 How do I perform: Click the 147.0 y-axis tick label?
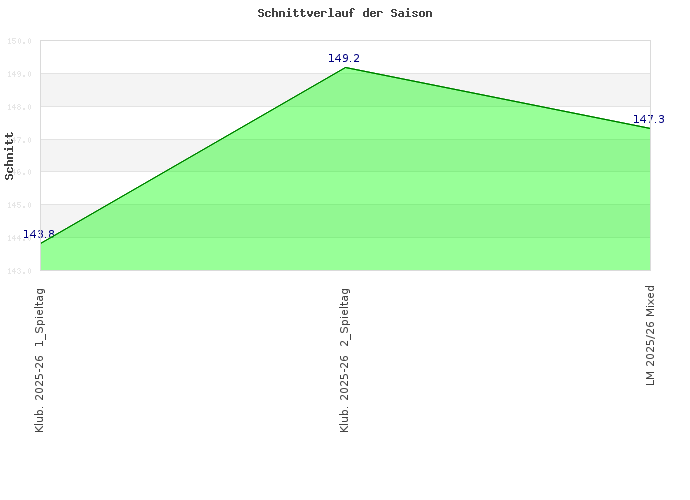[21, 140]
